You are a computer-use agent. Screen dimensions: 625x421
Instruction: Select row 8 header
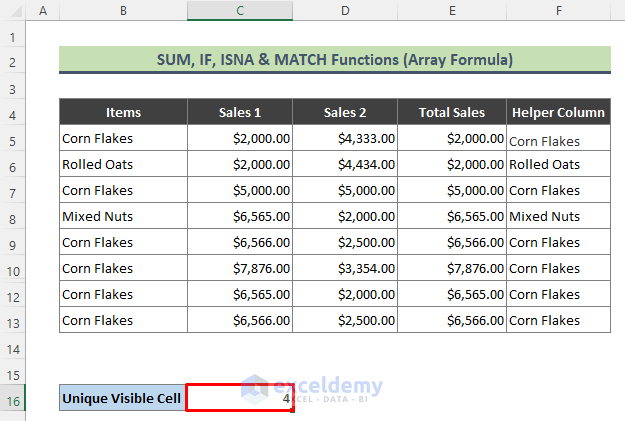(x=12, y=216)
